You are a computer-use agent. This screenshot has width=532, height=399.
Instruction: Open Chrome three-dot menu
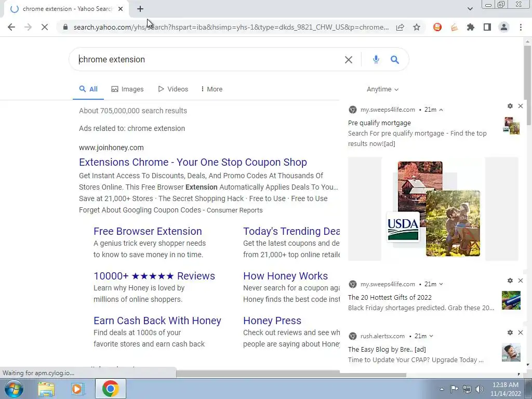521,27
